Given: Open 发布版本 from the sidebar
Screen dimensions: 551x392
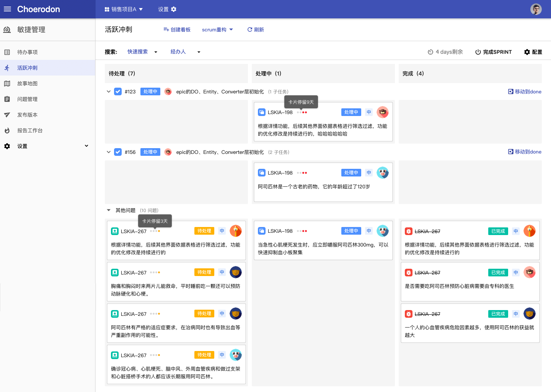Looking at the screenshot, I should pos(47,115).
